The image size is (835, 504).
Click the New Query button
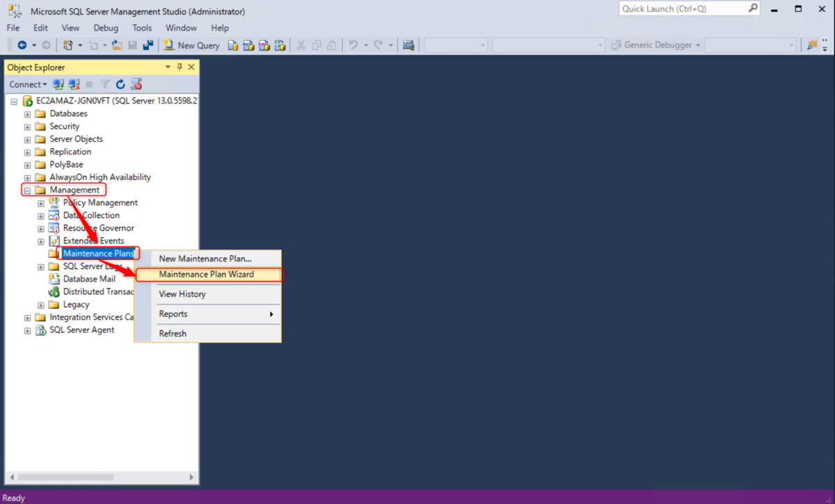[x=191, y=45]
